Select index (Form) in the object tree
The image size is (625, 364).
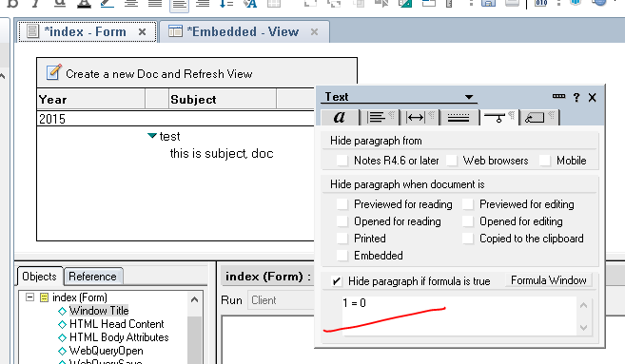pos(80,297)
